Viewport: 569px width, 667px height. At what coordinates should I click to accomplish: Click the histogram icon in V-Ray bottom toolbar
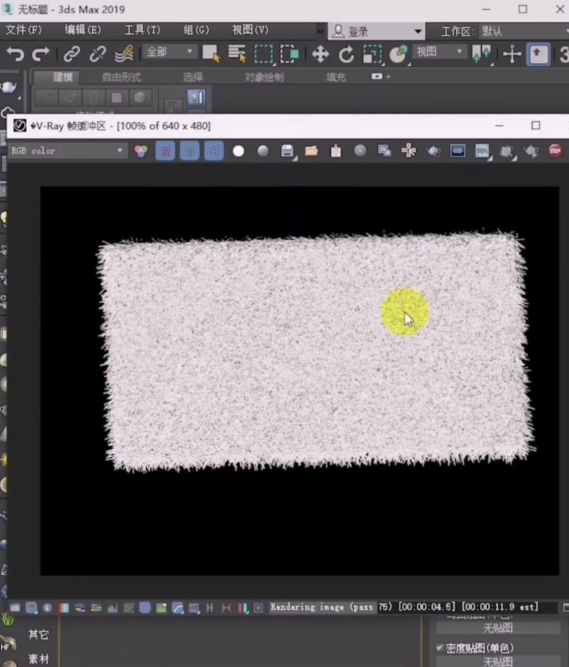(x=113, y=608)
